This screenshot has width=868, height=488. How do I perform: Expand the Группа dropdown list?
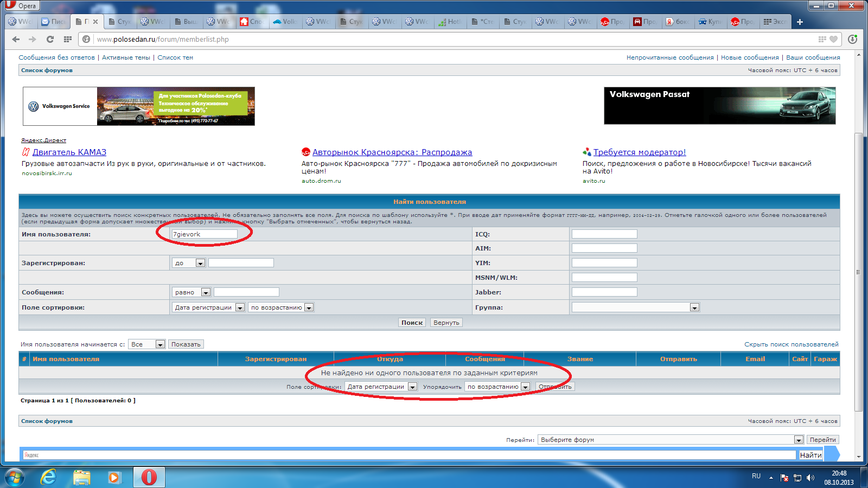pos(635,307)
